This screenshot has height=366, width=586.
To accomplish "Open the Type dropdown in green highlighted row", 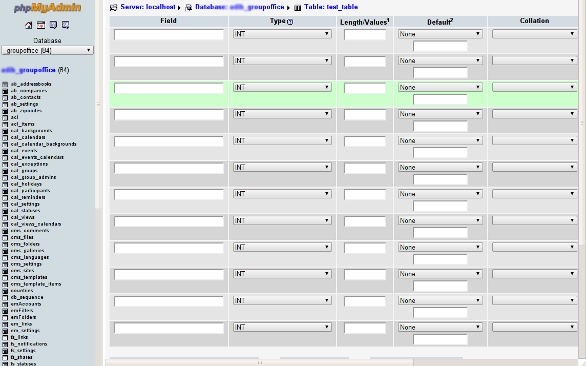I will coord(282,87).
